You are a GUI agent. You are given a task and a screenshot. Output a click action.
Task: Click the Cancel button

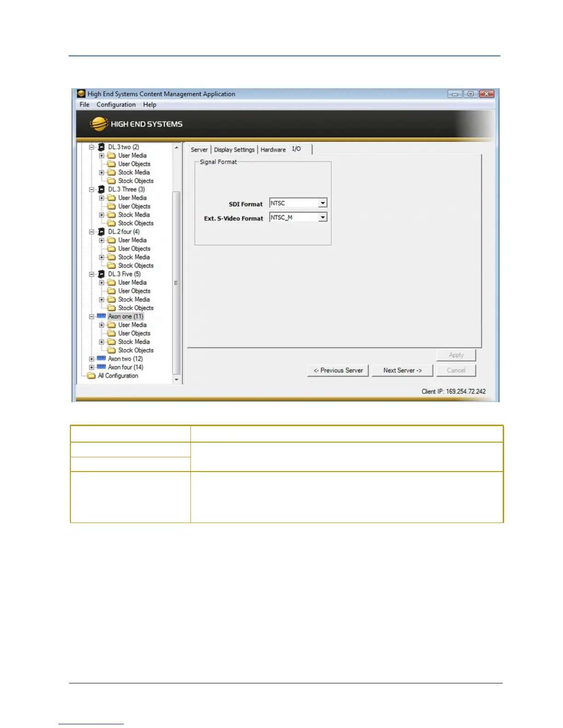click(x=456, y=370)
